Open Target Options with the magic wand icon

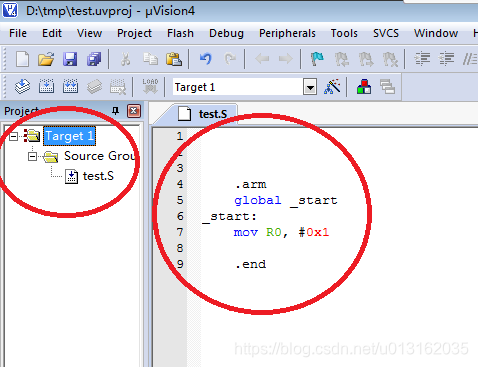[332, 87]
